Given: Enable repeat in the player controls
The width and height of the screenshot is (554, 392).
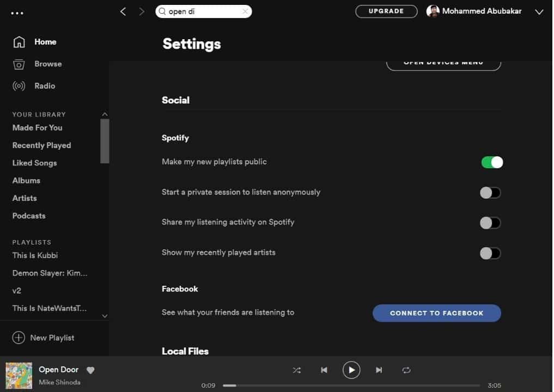Looking at the screenshot, I should pyautogui.click(x=406, y=370).
